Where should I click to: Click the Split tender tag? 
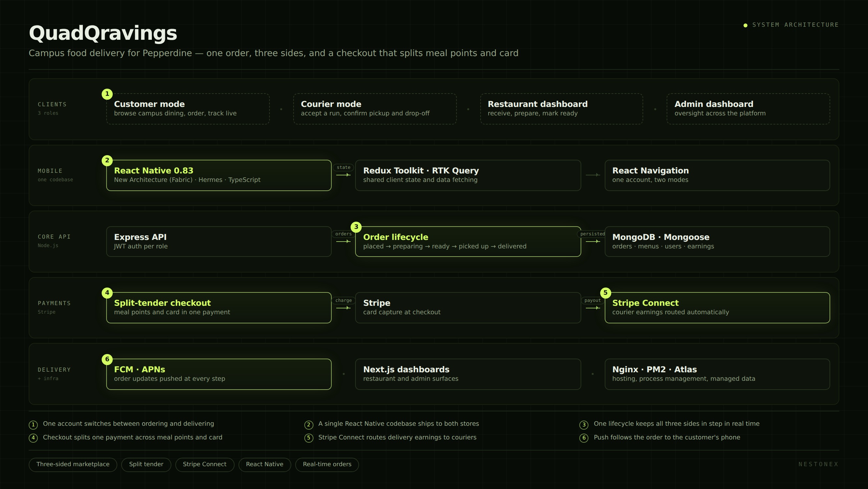pyautogui.click(x=146, y=464)
